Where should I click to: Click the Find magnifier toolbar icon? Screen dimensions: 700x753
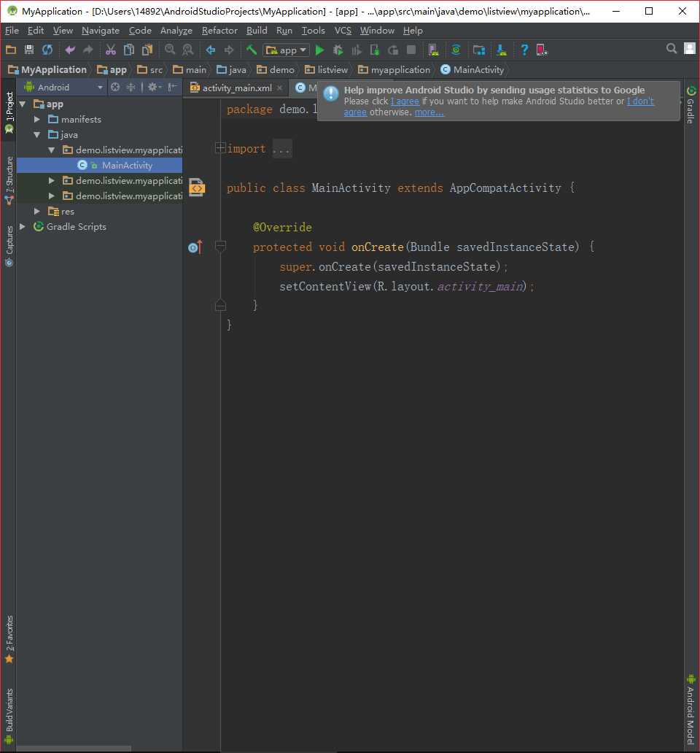[170, 50]
